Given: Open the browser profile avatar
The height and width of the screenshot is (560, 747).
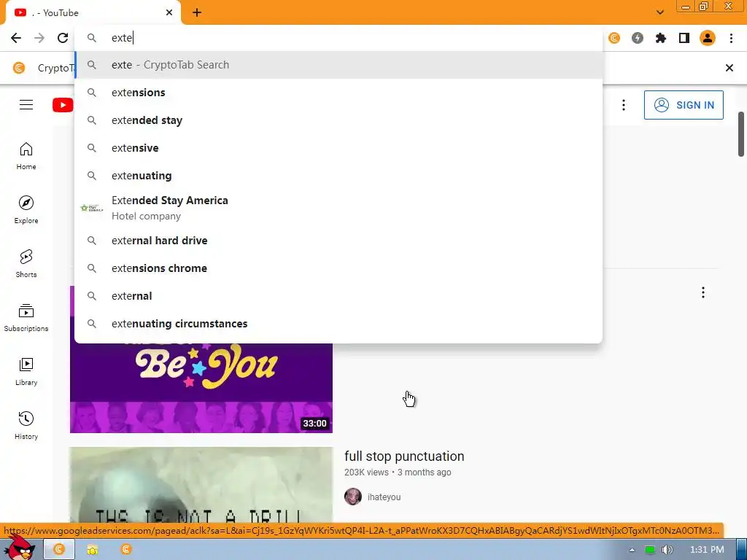Looking at the screenshot, I should 708,38.
